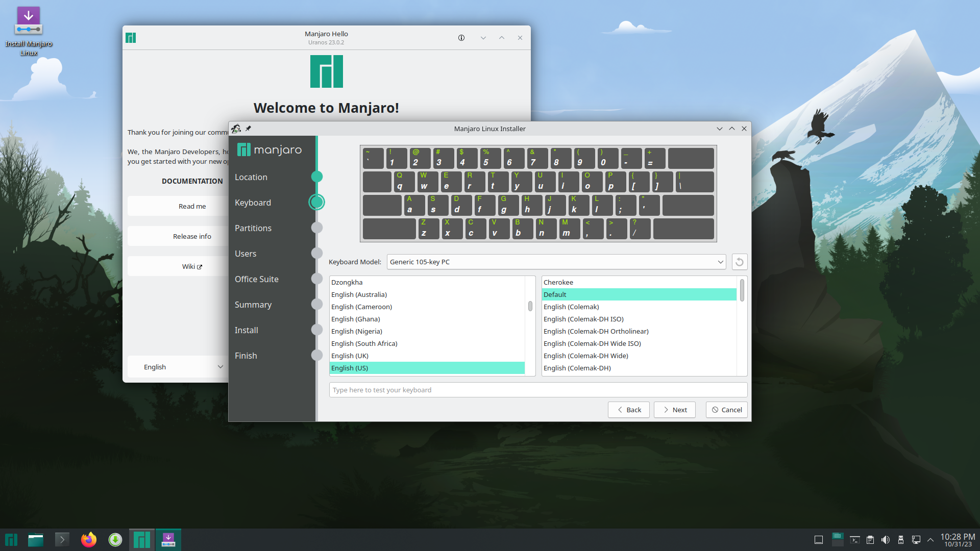This screenshot has height=551, width=980.
Task: Expand hidden system tray icons arrow
Action: point(930,540)
